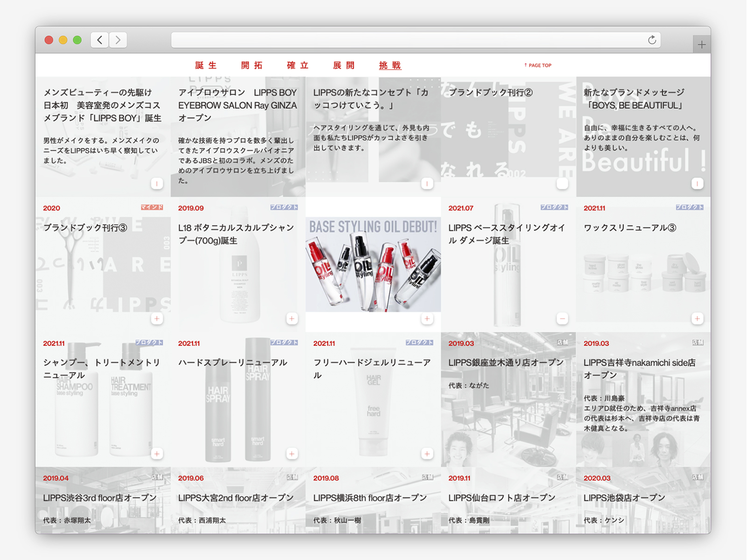Image resolution: width=747 pixels, height=560 pixels.
Task: Click the 2019.08 date label
Action: [326, 478]
